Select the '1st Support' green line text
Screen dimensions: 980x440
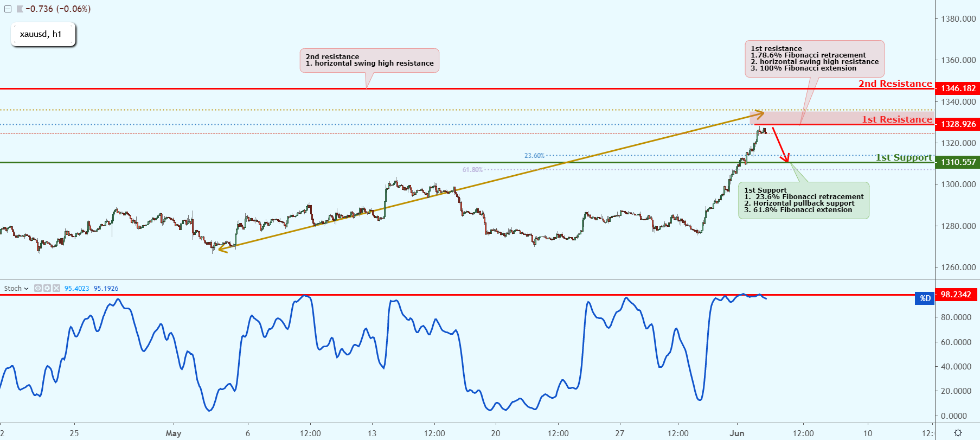tap(904, 157)
